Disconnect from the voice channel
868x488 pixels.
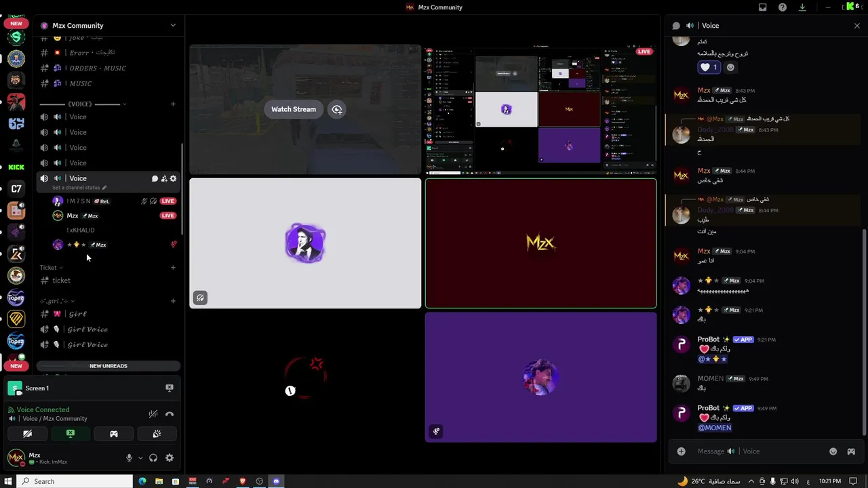[170, 413]
